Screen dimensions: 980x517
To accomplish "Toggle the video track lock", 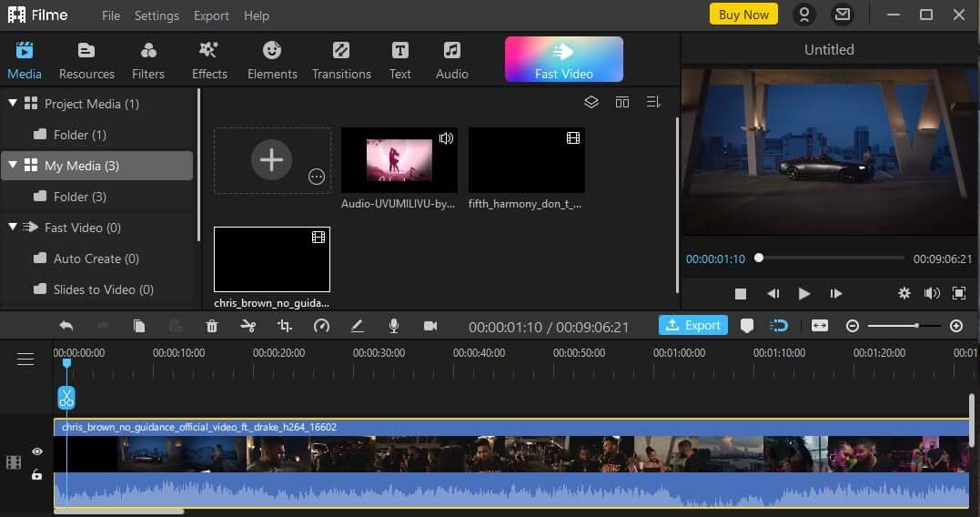I will (37, 474).
